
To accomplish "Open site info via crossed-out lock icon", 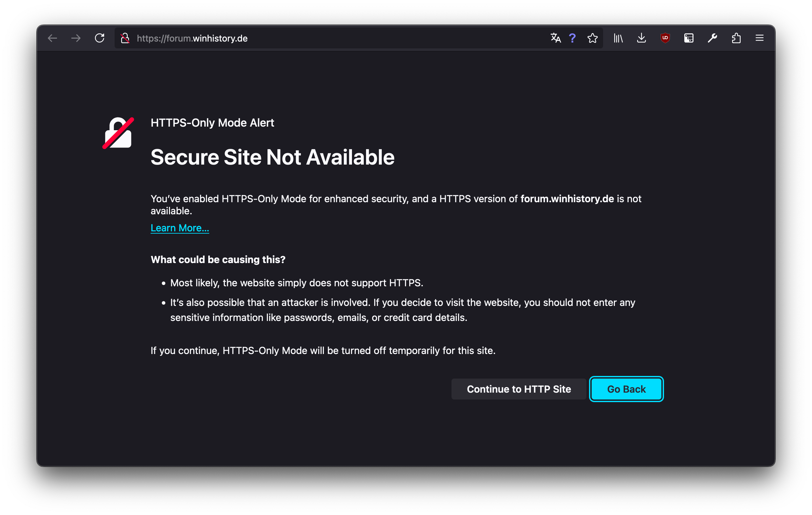I will (125, 38).
